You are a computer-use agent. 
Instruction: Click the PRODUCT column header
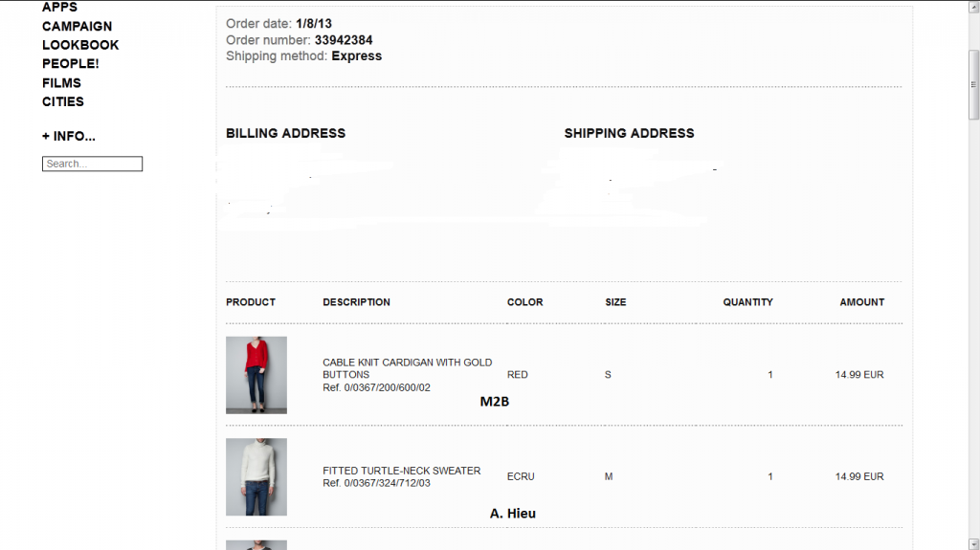(x=251, y=302)
